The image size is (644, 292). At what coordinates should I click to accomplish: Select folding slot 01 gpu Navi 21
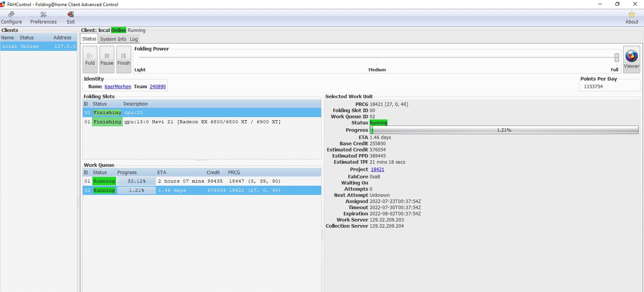point(202,122)
